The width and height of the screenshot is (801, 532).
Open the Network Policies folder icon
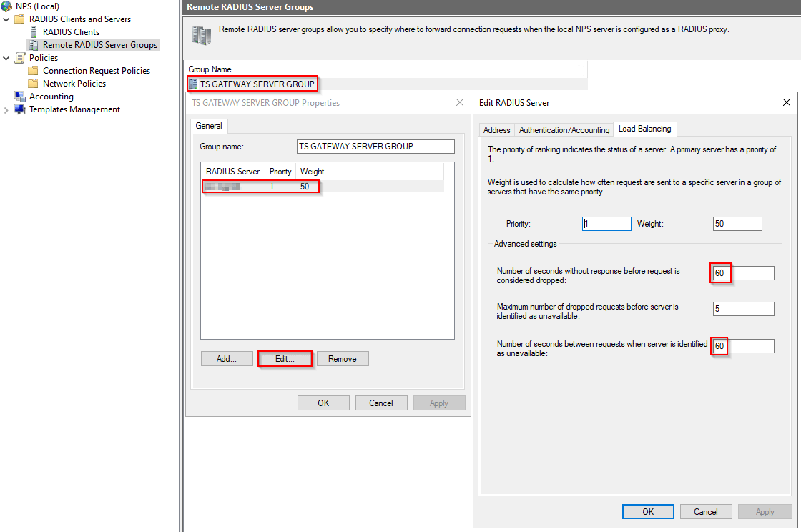[34, 84]
